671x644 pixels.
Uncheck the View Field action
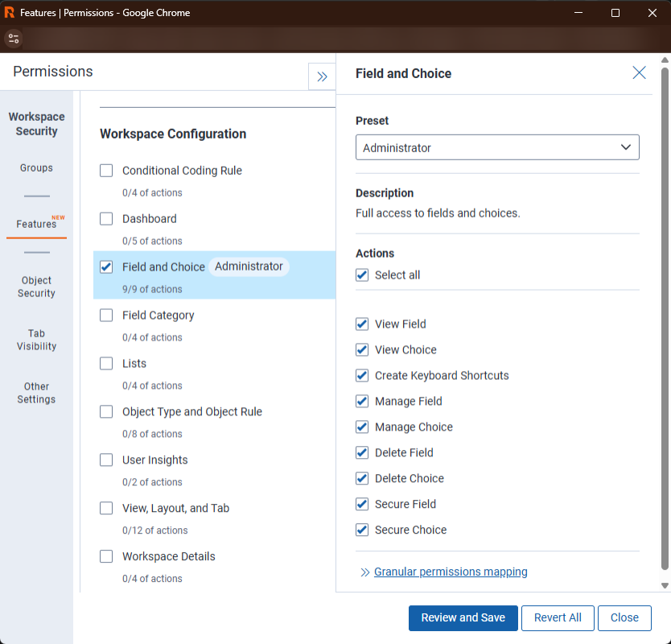362,324
